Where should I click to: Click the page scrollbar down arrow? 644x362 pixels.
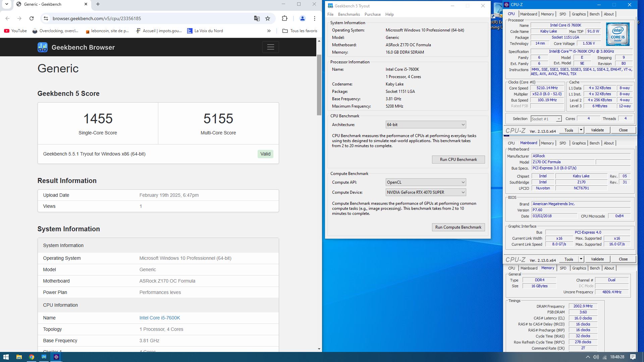point(319,349)
